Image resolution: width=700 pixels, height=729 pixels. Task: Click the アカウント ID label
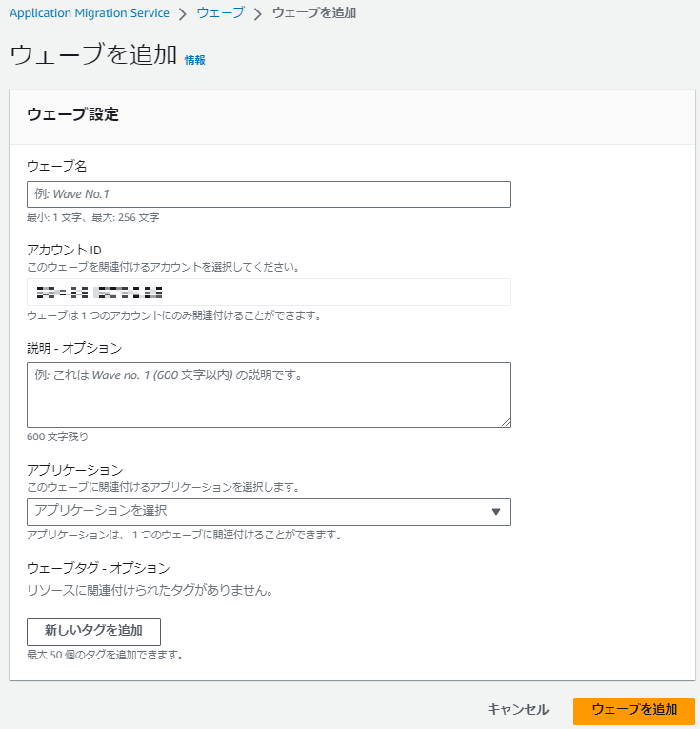[64, 250]
